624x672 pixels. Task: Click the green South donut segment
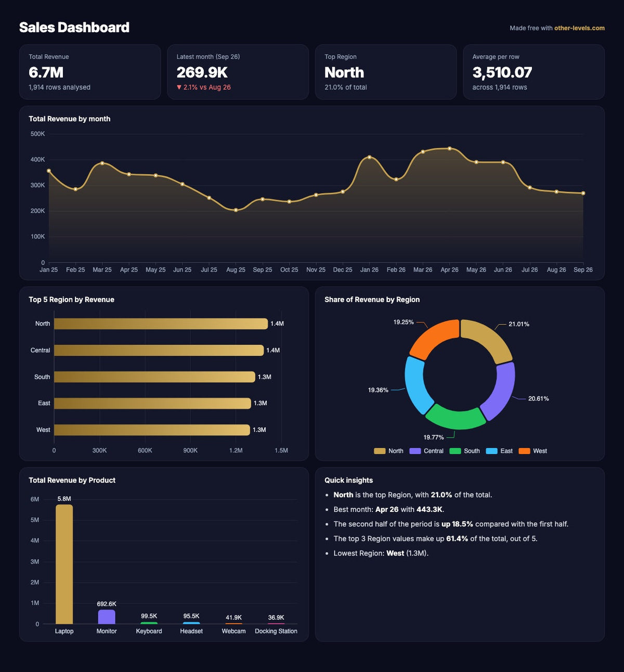[x=456, y=419]
